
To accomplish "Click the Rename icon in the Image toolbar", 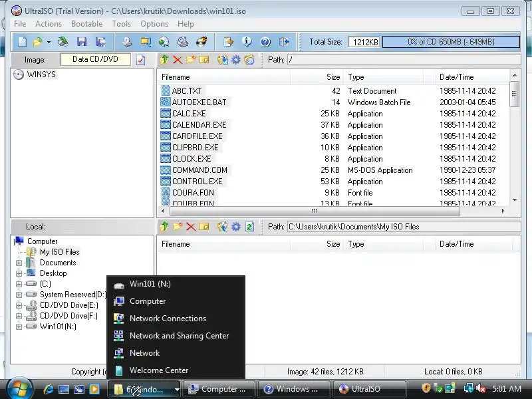I will pos(204,60).
